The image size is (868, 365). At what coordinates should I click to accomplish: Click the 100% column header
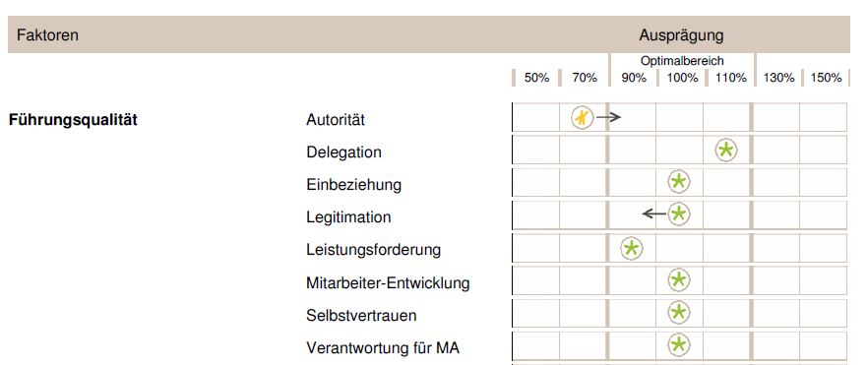click(x=683, y=78)
